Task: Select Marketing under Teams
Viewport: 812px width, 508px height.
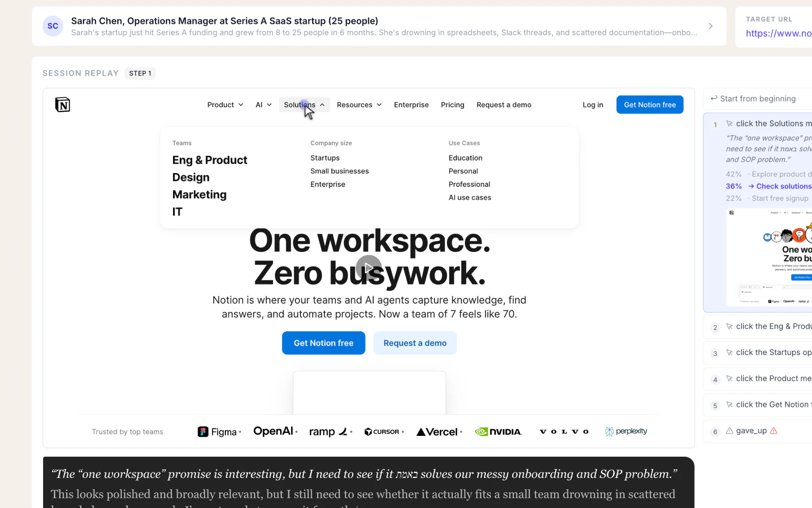Action: pos(199,195)
